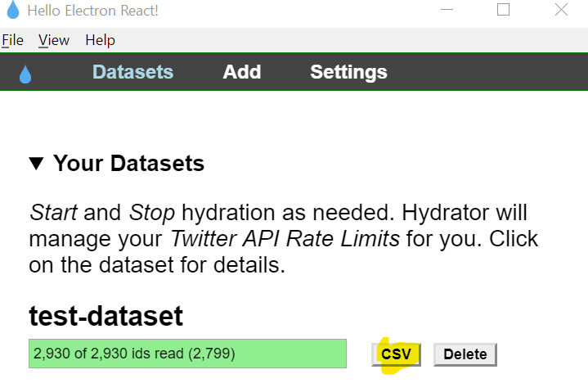The height and width of the screenshot is (383, 588).
Task: Minimize the Hello Electron React window
Action: coord(447,11)
